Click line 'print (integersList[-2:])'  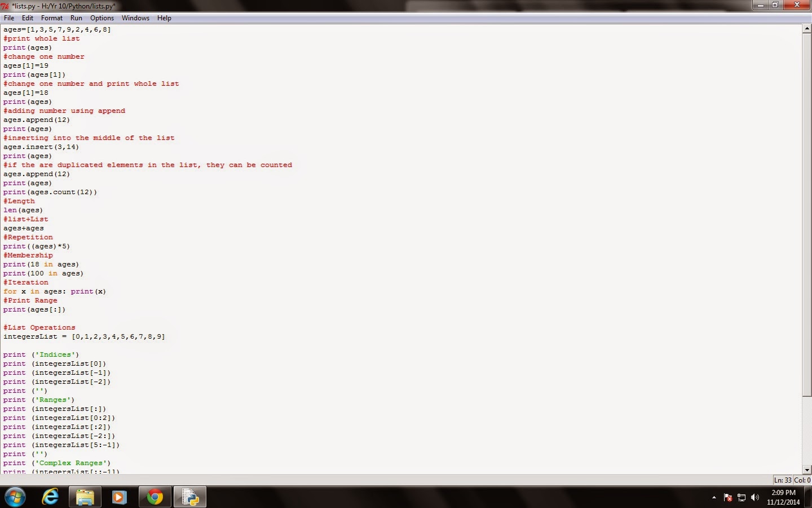59,436
